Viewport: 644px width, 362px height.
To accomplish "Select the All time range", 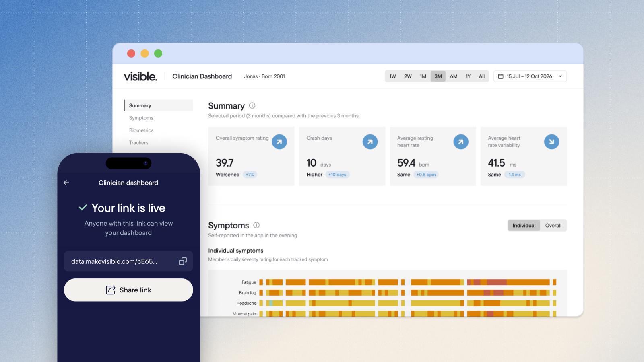I will (x=482, y=76).
